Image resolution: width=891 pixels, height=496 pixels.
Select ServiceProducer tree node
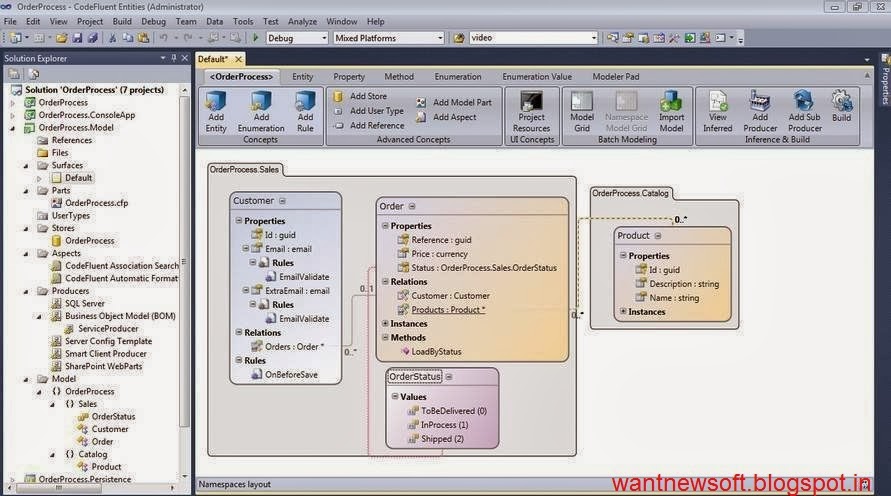[108, 328]
